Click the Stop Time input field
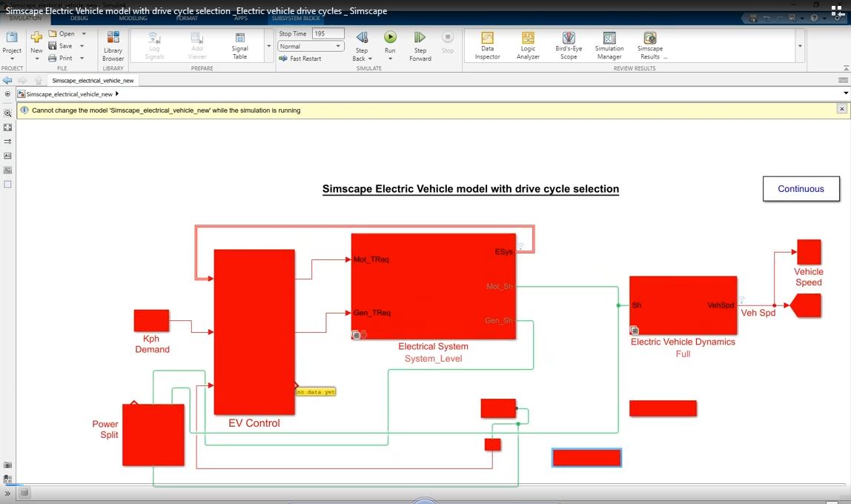 coord(328,33)
